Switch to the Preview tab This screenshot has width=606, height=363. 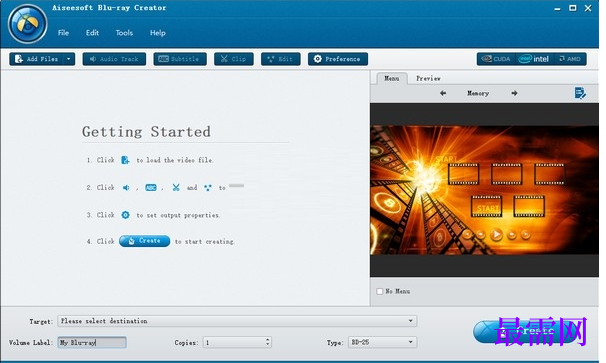[428, 78]
